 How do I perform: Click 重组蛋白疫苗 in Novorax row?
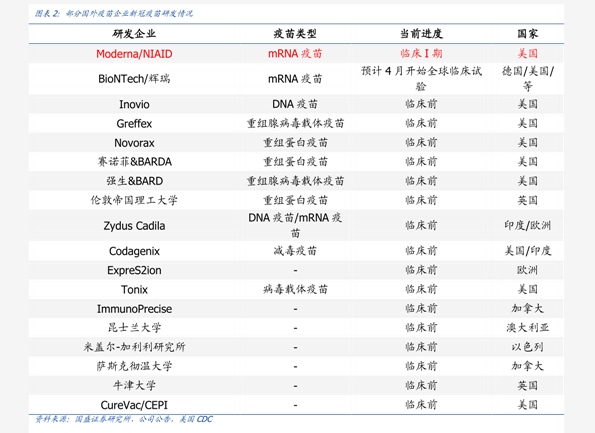295,143
